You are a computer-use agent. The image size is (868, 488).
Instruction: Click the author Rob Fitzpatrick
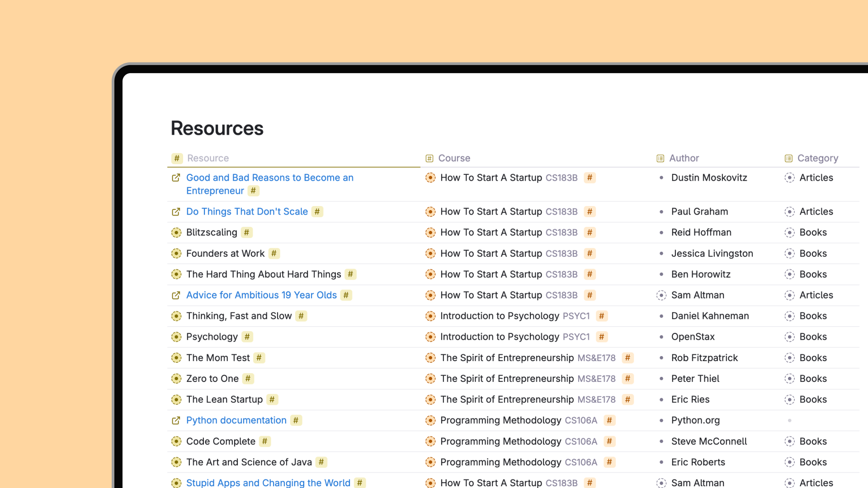point(704,358)
